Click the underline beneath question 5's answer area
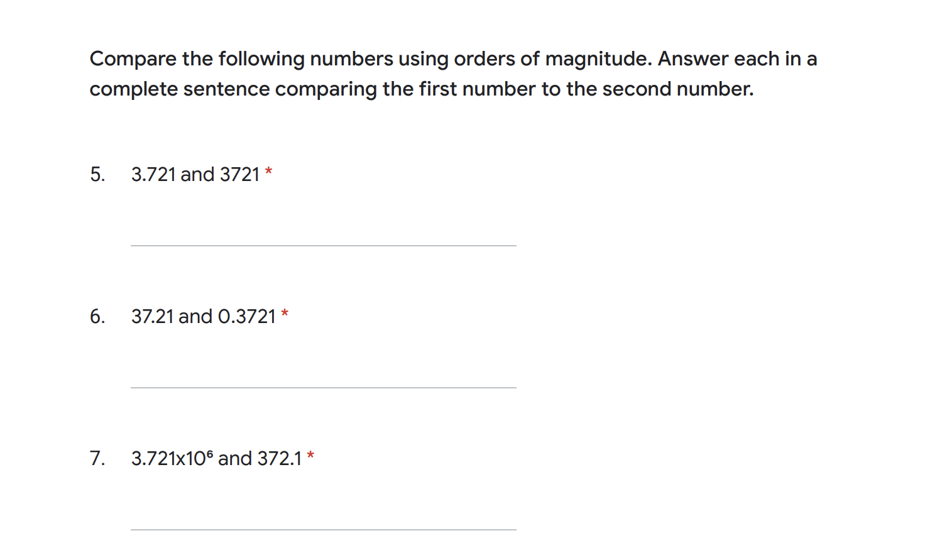 click(x=322, y=245)
